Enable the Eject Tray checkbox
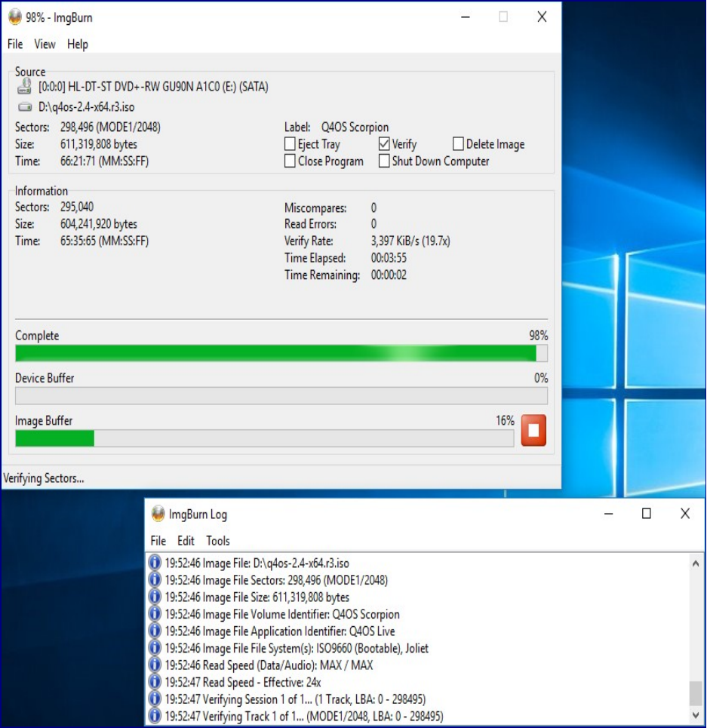The image size is (707, 728). tap(290, 144)
